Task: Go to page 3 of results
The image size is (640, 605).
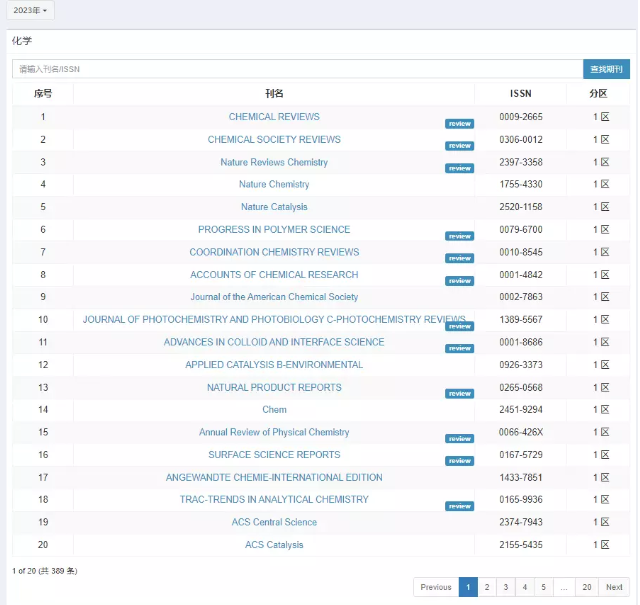Action: (x=506, y=587)
